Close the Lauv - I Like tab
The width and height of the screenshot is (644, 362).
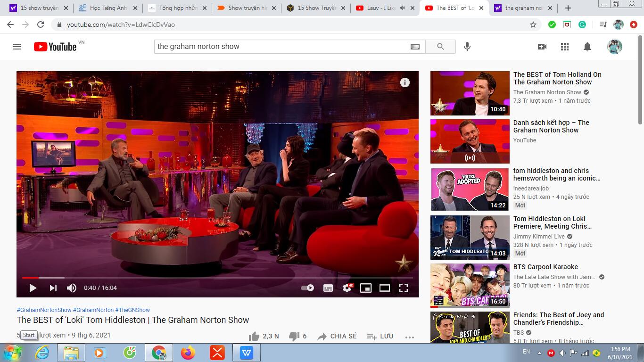pos(413,8)
